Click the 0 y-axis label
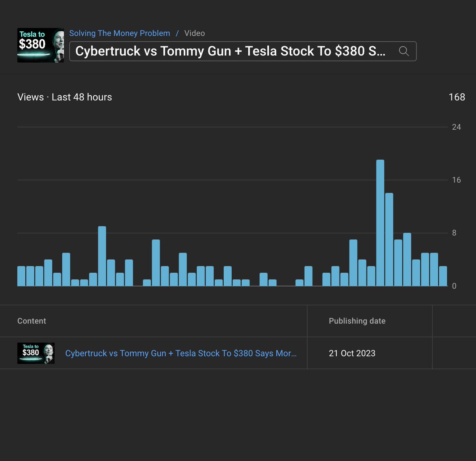Screen dimensions: 476x461 click(x=454, y=286)
